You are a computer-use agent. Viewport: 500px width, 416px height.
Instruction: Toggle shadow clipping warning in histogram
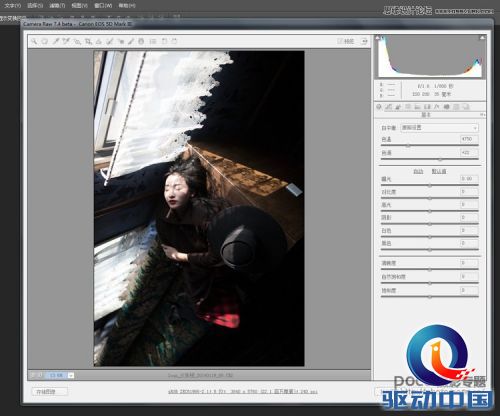378,38
